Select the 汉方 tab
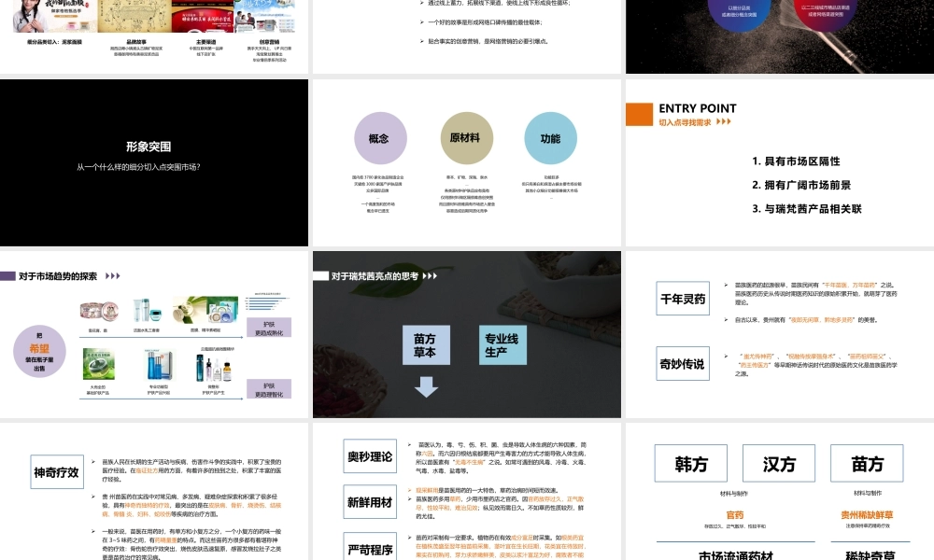This screenshot has height=560, width=934. (x=779, y=463)
